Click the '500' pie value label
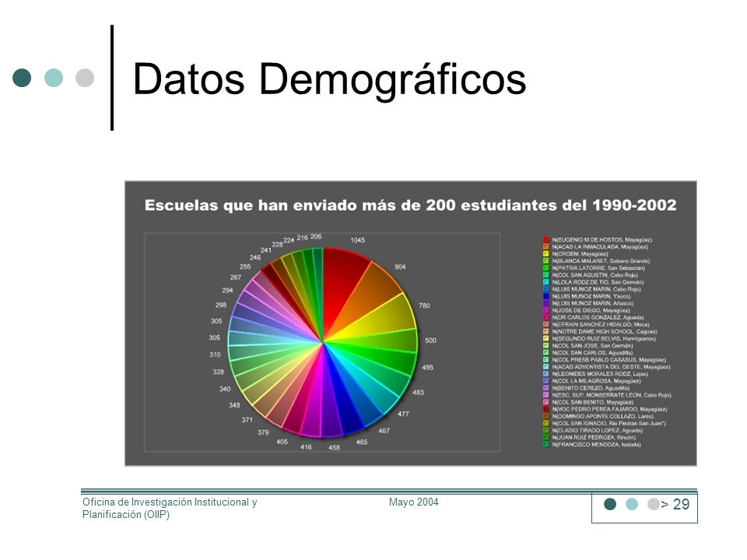The width and height of the screenshot is (747, 560). click(x=430, y=341)
